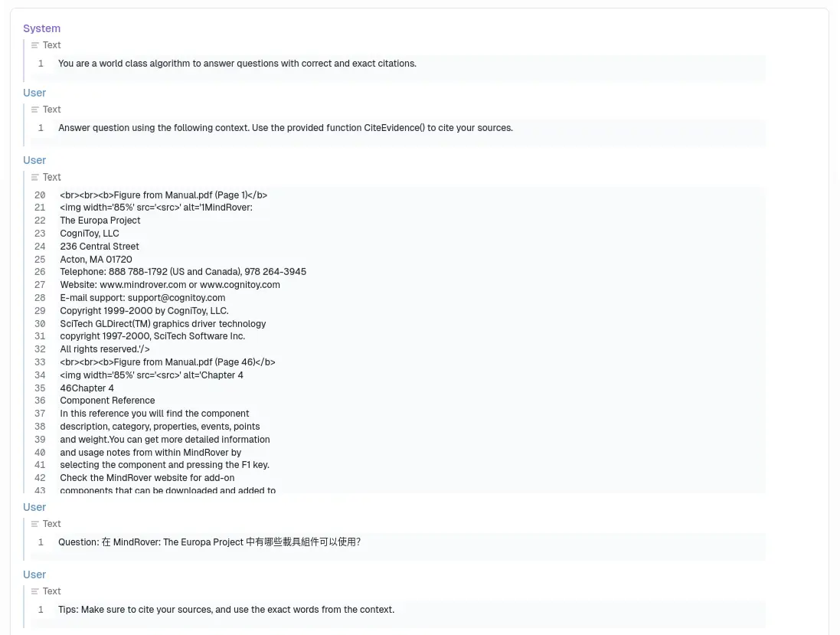Click the 'Website: www.mindrover.com' line

pos(170,285)
